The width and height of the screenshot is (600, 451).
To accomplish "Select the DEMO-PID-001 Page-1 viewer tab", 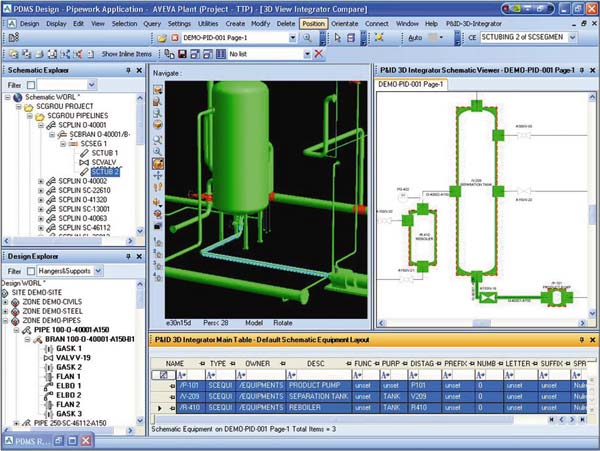I will [x=411, y=84].
